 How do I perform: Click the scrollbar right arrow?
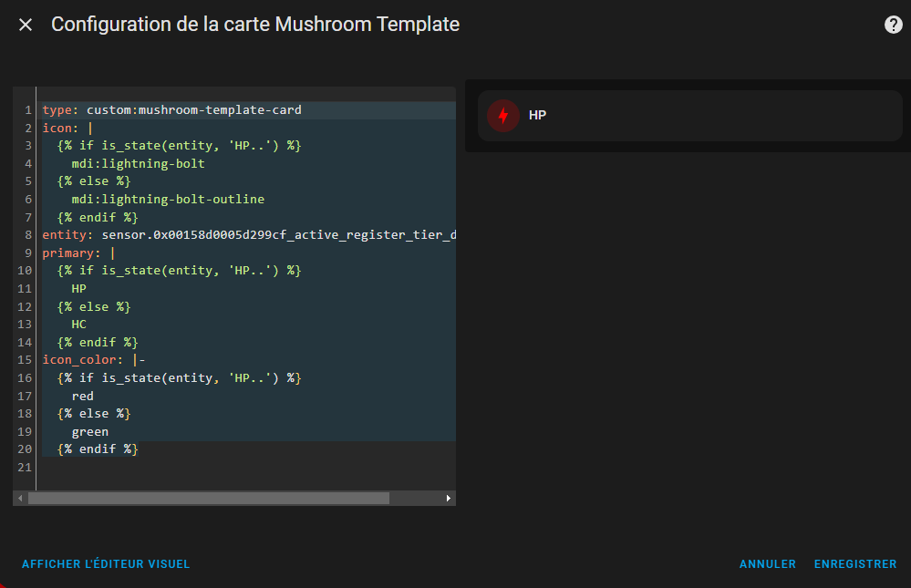448,498
